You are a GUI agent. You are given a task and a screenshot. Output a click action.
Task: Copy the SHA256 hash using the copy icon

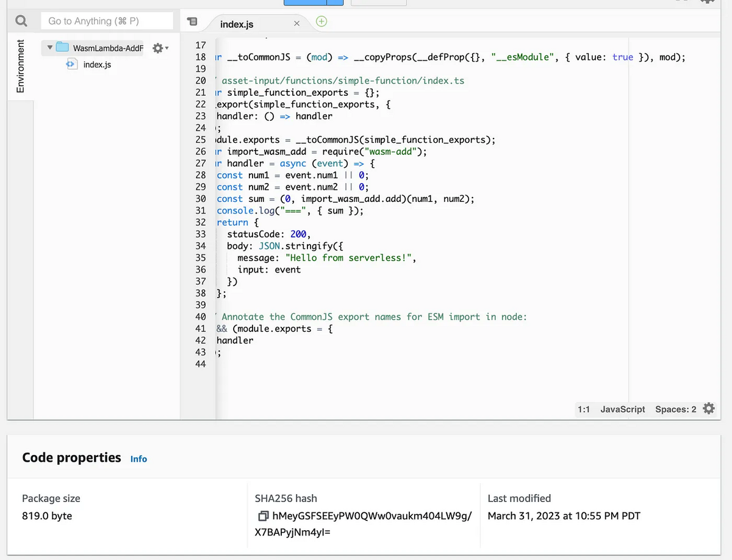(262, 515)
